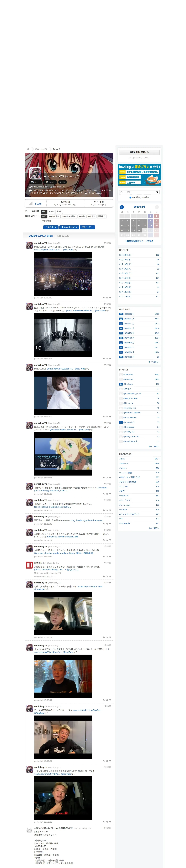Open Recent entry 02月20日(木)
Screen dimensions: 186x868
click(x=125, y=255)
